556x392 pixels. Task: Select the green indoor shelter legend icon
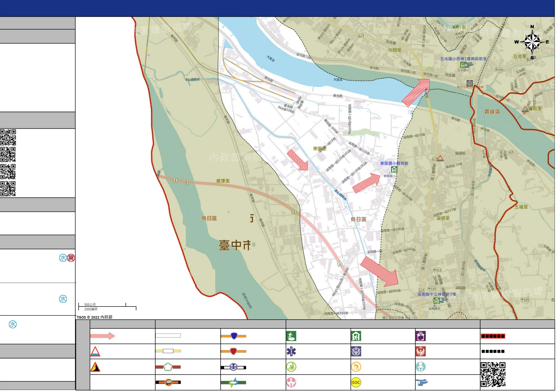click(356, 336)
